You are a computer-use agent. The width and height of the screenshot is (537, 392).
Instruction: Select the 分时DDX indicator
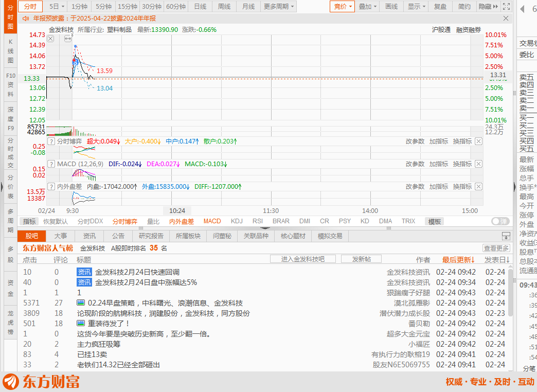(90, 221)
